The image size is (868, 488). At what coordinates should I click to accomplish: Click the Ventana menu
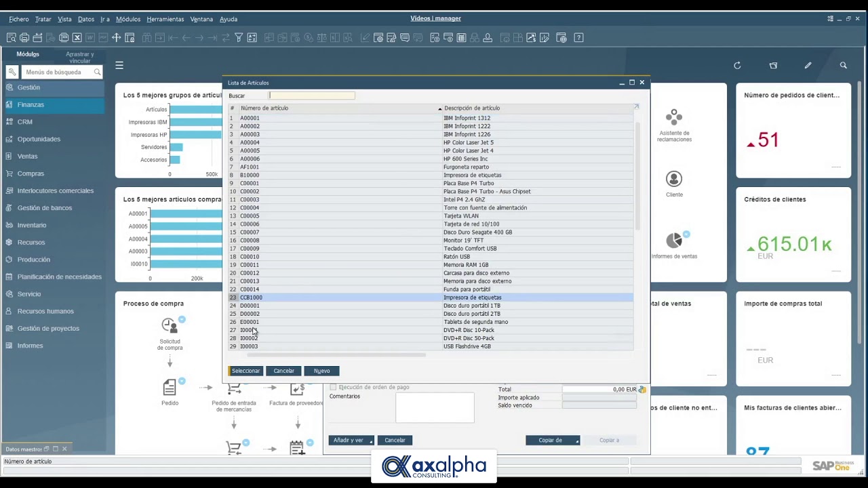coord(201,19)
